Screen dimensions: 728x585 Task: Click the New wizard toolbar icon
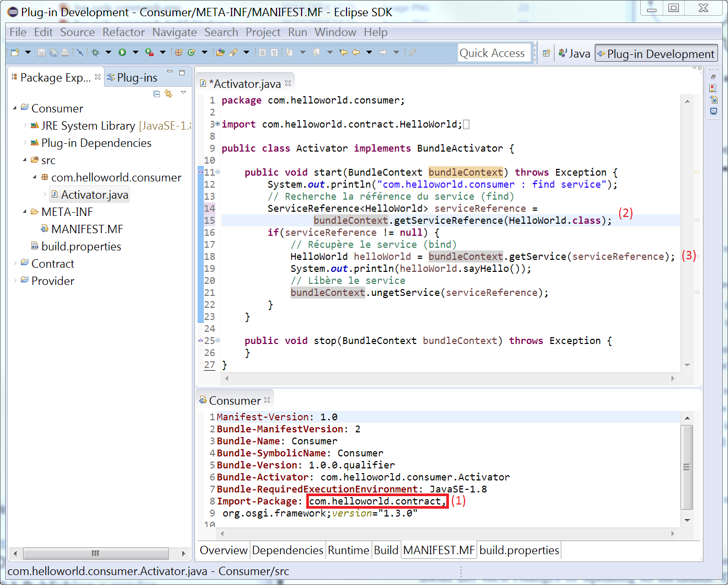tap(15, 52)
